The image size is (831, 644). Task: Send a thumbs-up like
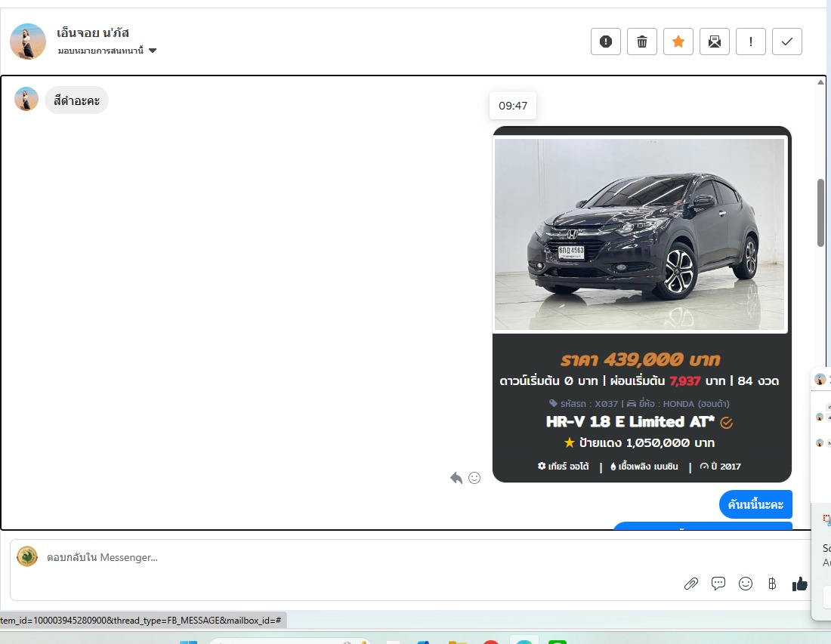pos(799,584)
